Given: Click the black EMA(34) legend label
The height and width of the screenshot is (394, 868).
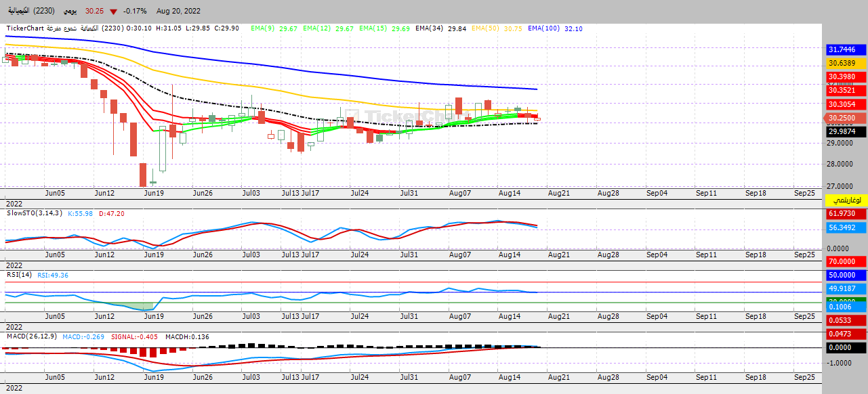Looking at the screenshot, I should tap(430, 28).
